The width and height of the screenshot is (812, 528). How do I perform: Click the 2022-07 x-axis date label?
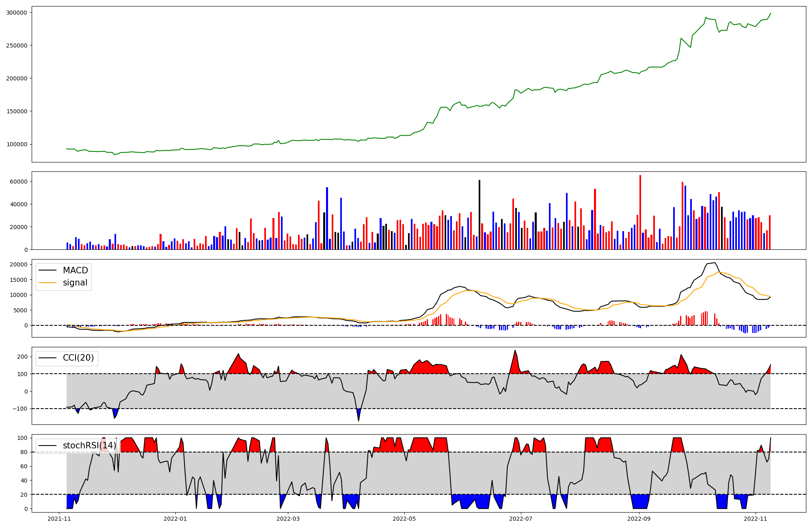(x=520, y=519)
